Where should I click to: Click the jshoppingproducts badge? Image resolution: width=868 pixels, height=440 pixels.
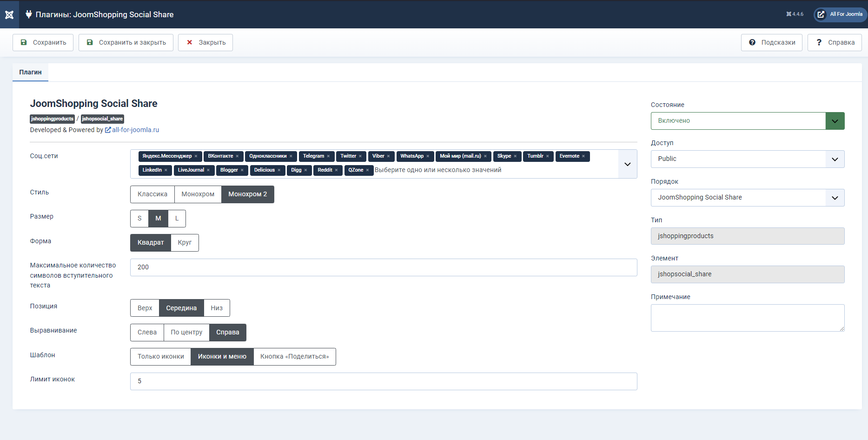click(52, 119)
